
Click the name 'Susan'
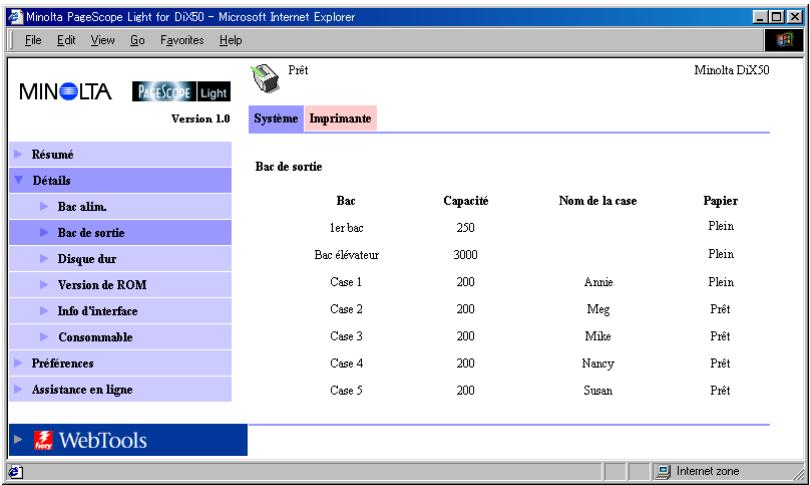coord(598,390)
